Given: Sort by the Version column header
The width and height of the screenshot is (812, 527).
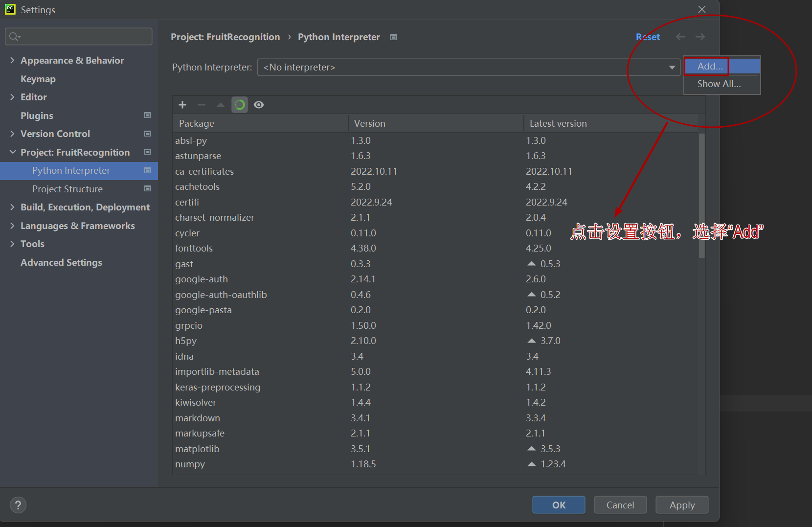Looking at the screenshot, I should tap(436, 123).
